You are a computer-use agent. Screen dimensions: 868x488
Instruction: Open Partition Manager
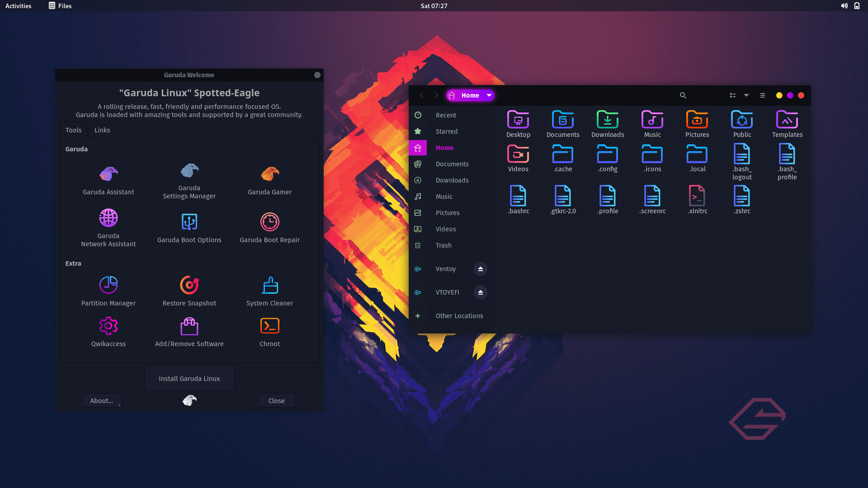(x=108, y=285)
